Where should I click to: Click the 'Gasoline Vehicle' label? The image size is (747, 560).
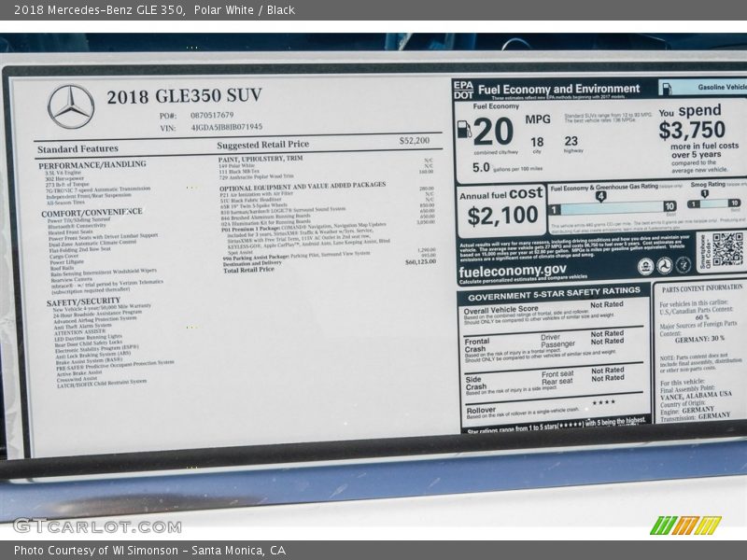click(722, 87)
